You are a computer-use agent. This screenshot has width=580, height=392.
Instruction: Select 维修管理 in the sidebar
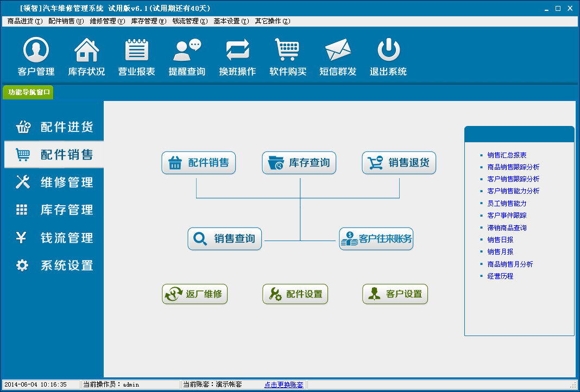click(x=54, y=182)
